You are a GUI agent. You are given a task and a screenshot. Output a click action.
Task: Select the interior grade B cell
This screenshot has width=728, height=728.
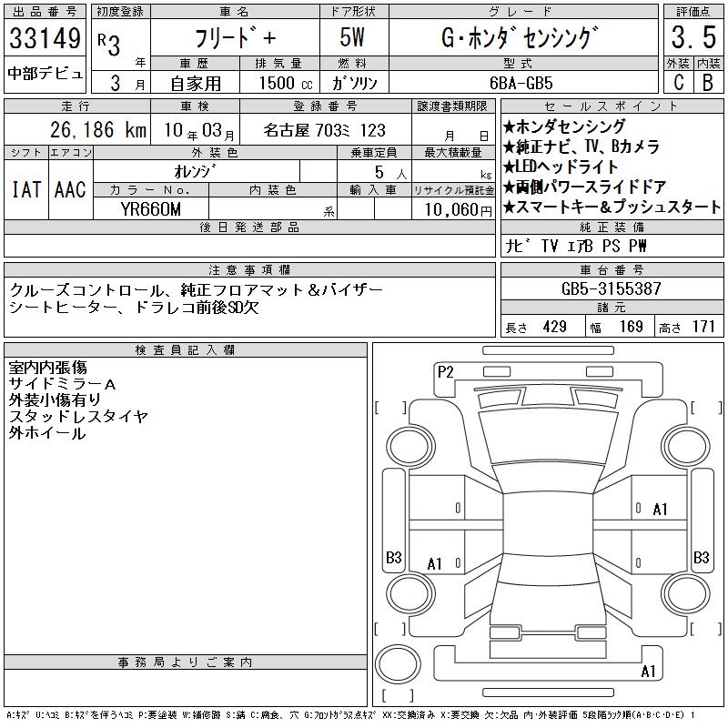(x=707, y=82)
